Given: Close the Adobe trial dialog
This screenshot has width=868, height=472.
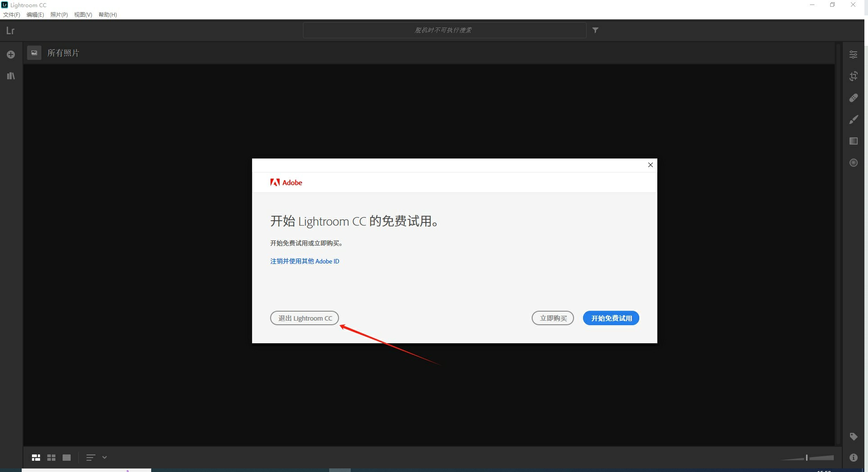Looking at the screenshot, I should point(650,165).
